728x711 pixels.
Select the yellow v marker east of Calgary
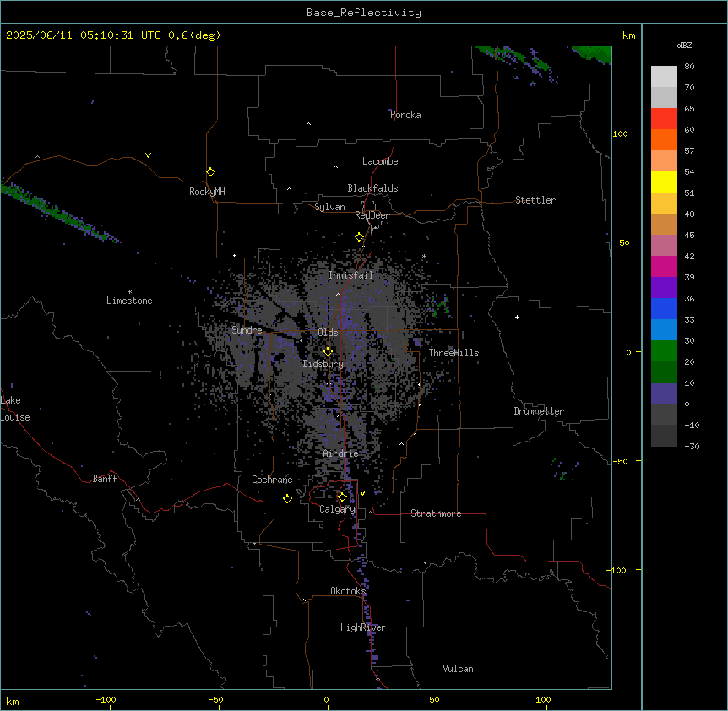coord(362,493)
